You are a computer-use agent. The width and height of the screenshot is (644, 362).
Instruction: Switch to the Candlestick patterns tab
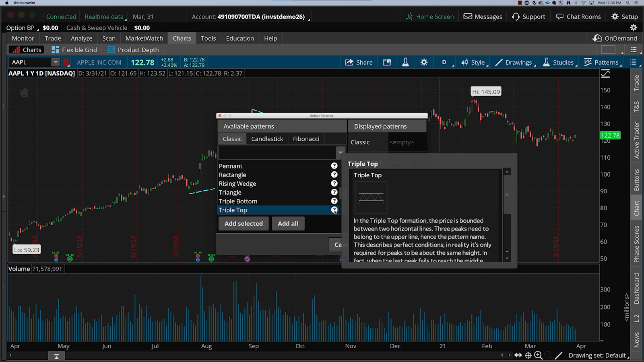[x=267, y=138]
